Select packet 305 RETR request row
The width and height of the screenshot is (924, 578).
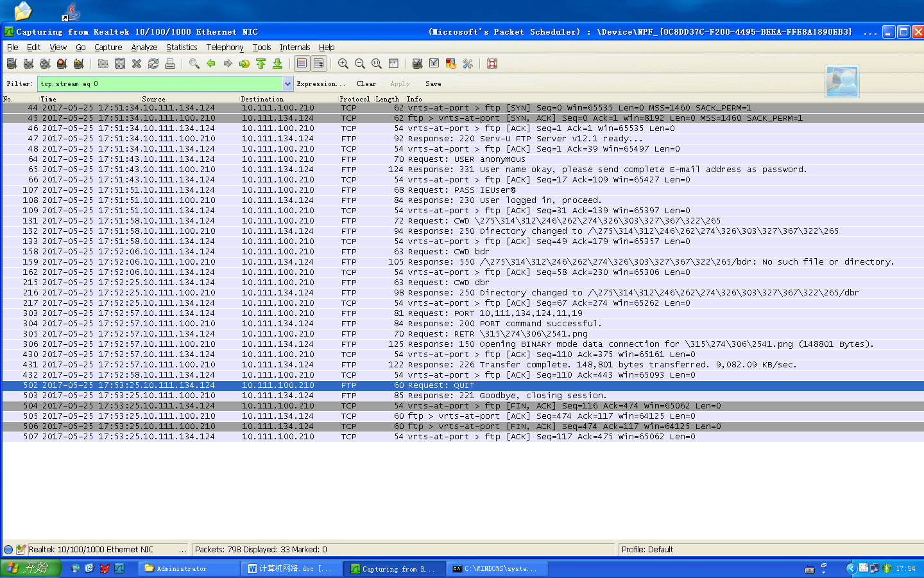462,334
